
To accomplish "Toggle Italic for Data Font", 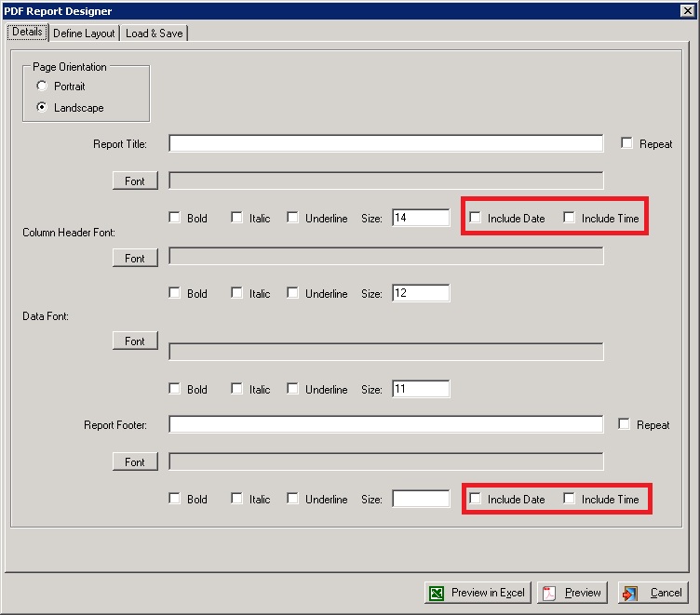I will [237, 389].
